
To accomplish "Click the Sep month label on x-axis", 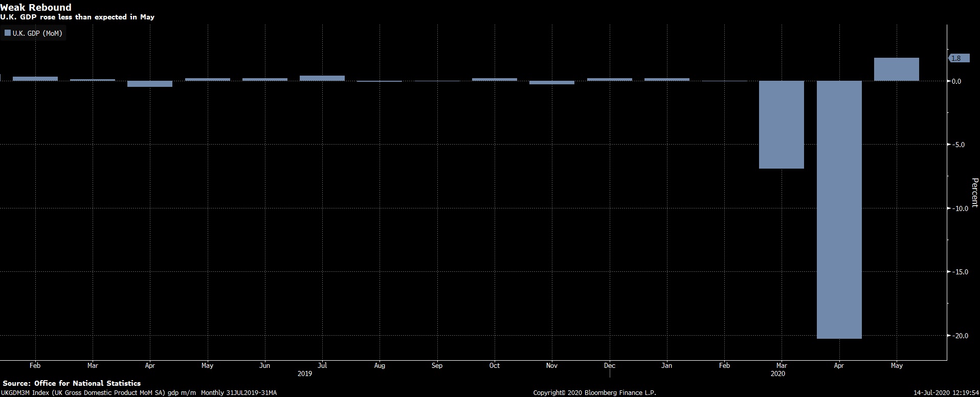I will point(437,365).
